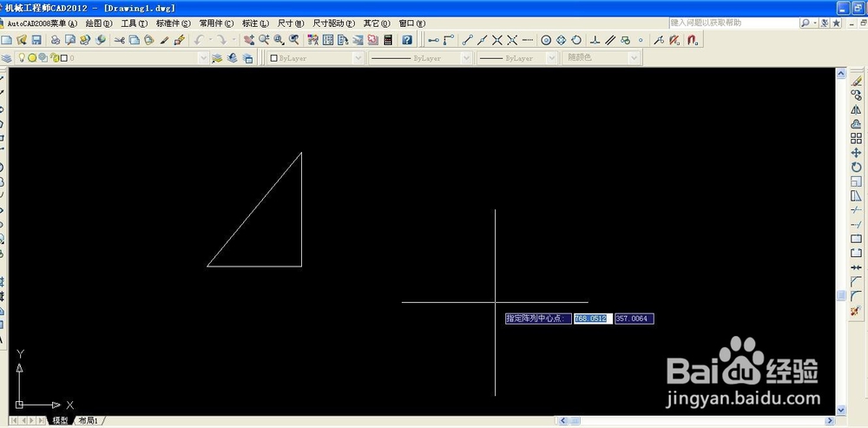Screen dimensions: 868x428
Task: Select the Rotate tool
Action: pos(857,168)
